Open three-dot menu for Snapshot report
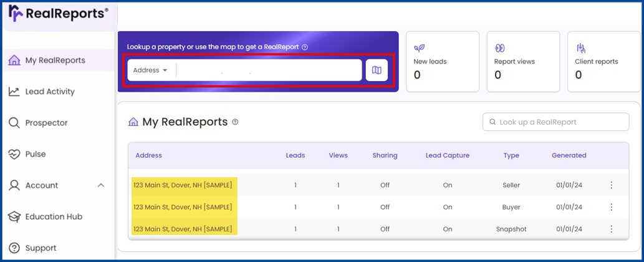 coord(611,229)
